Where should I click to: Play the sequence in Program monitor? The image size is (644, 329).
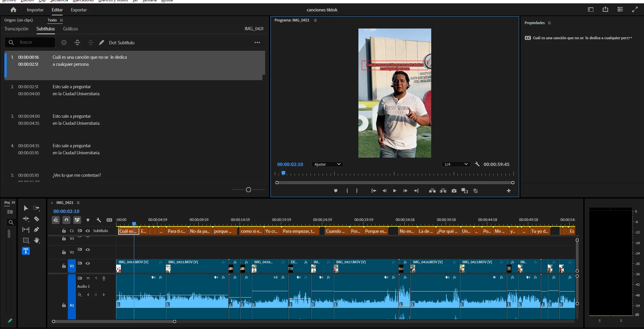(x=395, y=191)
